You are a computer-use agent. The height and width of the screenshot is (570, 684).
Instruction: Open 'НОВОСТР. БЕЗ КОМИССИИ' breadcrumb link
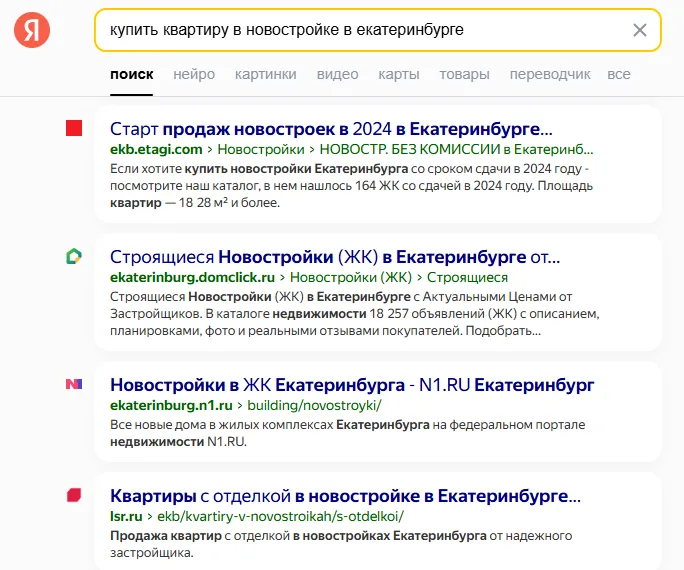(456, 149)
